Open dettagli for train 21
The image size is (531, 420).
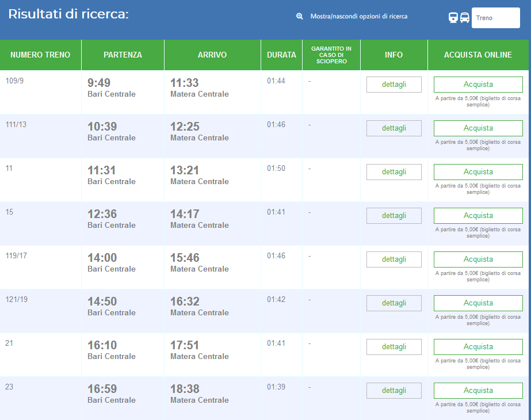coord(394,346)
